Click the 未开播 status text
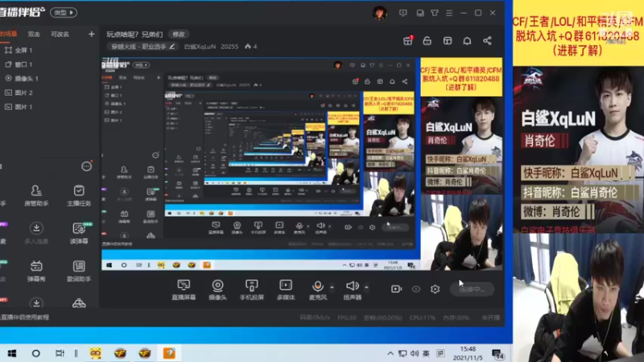This screenshot has width=644, height=362. [490, 318]
